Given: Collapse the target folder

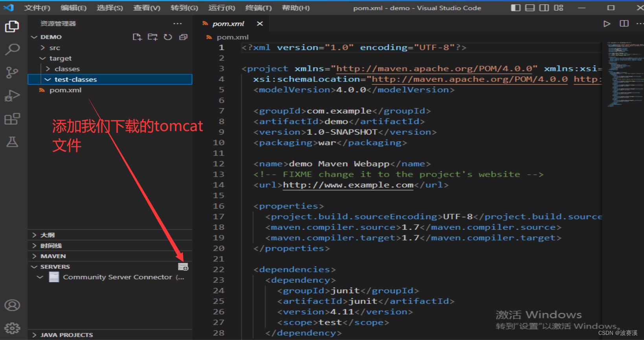Looking at the screenshot, I should pos(43,58).
